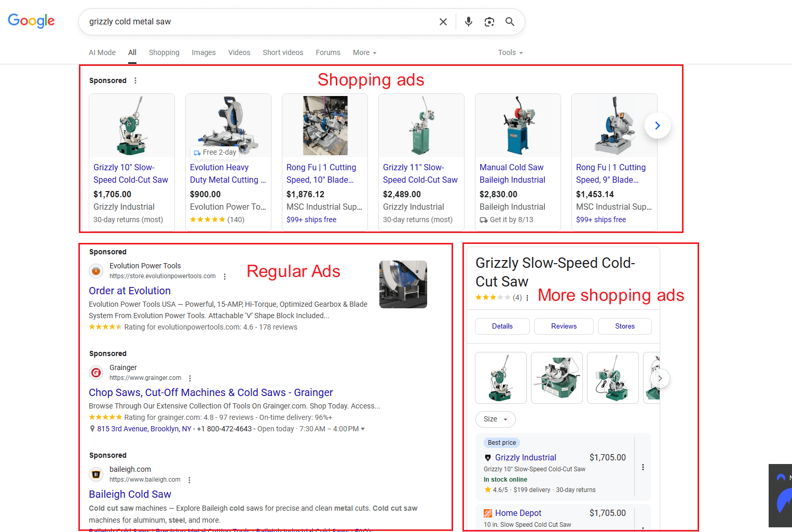This screenshot has width=792, height=532.
Task: Expand the Grainger store hours chevron
Action: pos(363,428)
